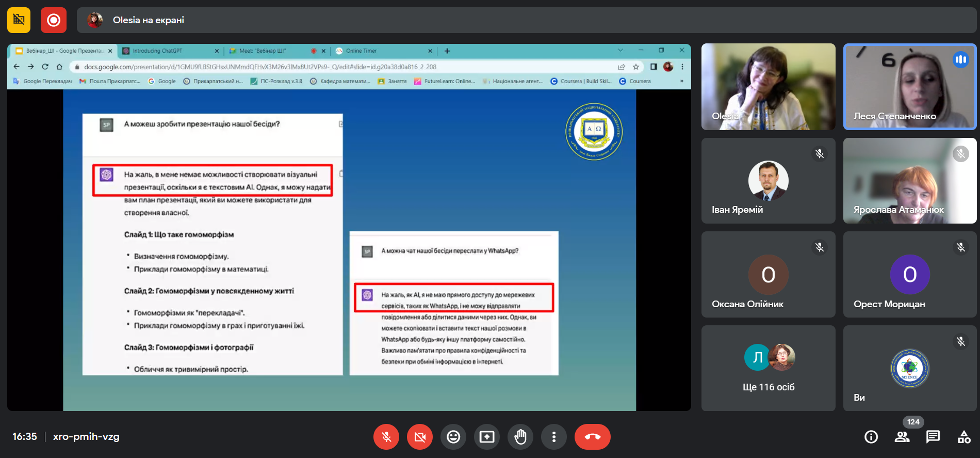The width and height of the screenshot is (980, 458).
Task: Leave the call with red hang-up button
Action: pyautogui.click(x=592, y=437)
